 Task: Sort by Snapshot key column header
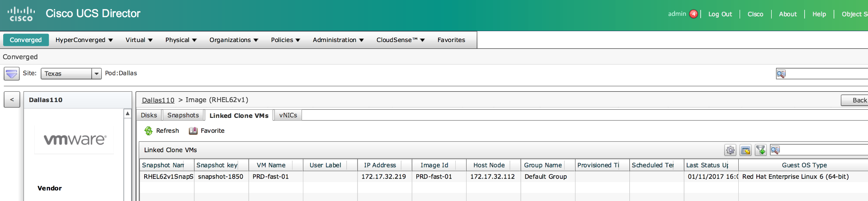222,165
